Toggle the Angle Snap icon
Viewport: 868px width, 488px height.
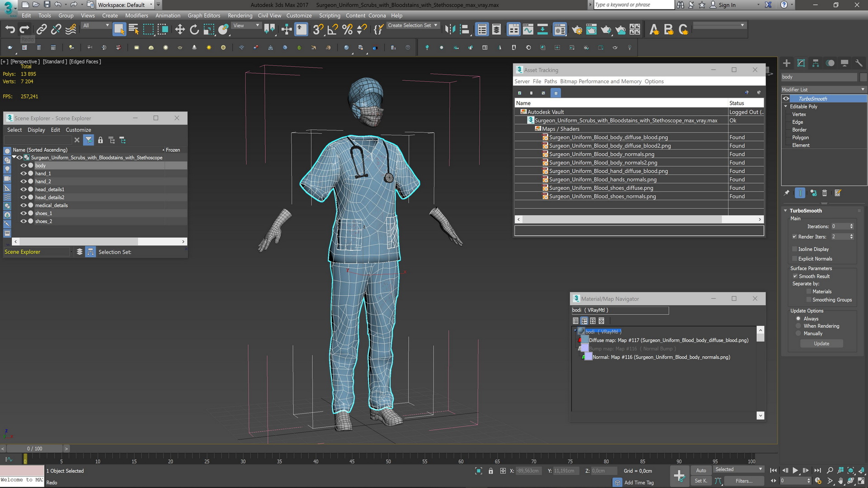[x=332, y=30]
